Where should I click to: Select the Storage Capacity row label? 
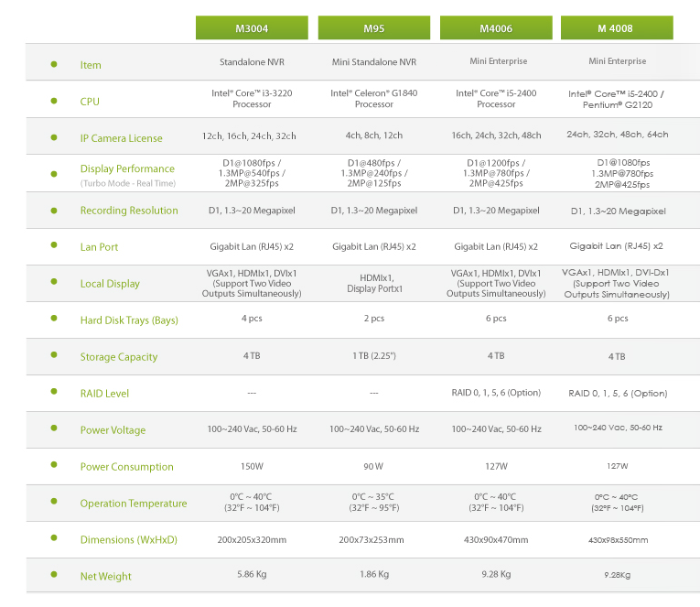(x=119, y=357)
